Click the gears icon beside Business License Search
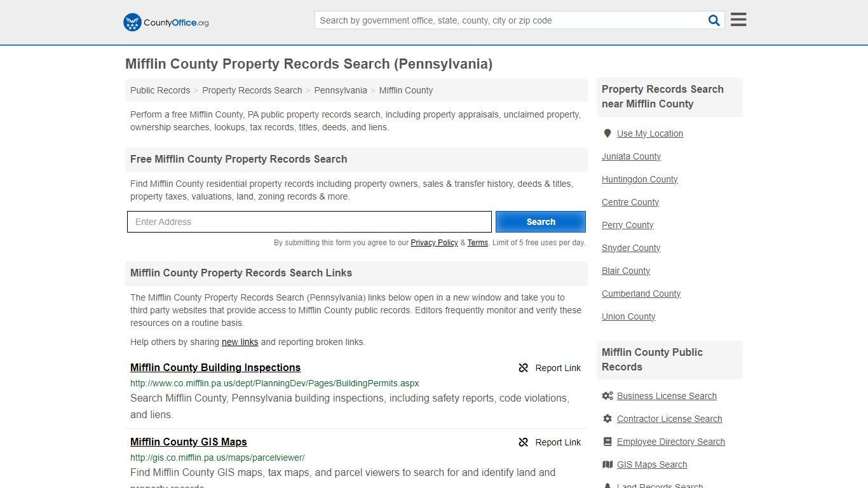868x488 pixels. (607, 396)
